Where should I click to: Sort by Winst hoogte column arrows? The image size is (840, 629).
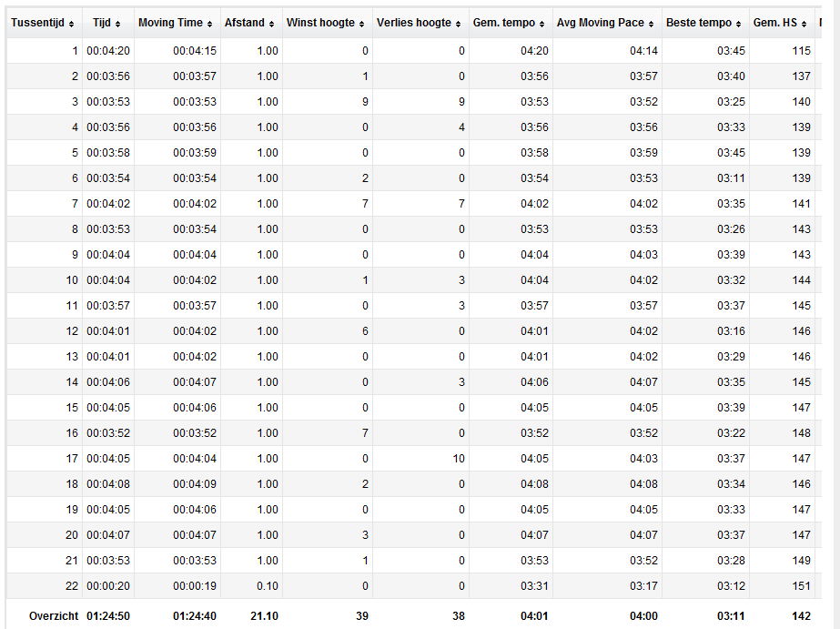(361, 24)
